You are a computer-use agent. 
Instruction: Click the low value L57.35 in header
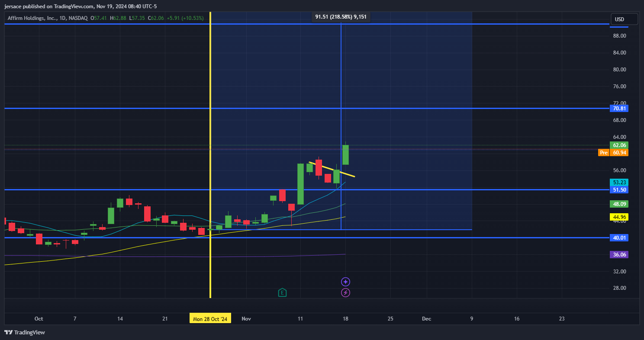point(137,18)
